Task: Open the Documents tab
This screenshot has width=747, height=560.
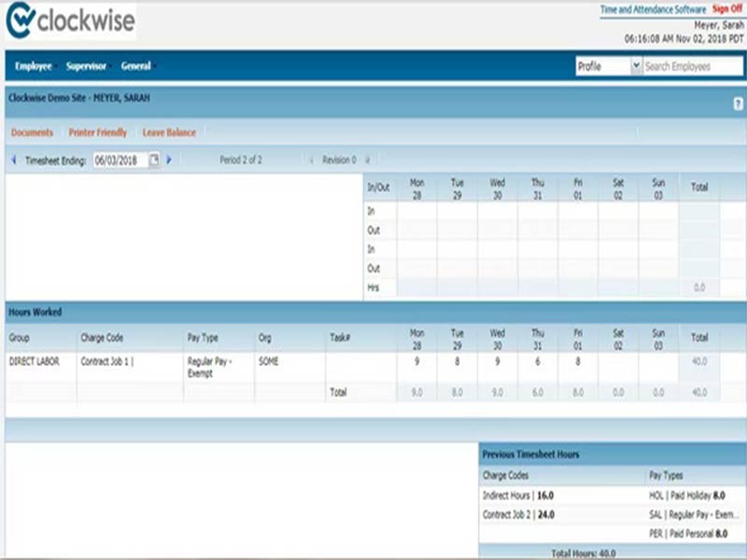Action: [31, 133]
